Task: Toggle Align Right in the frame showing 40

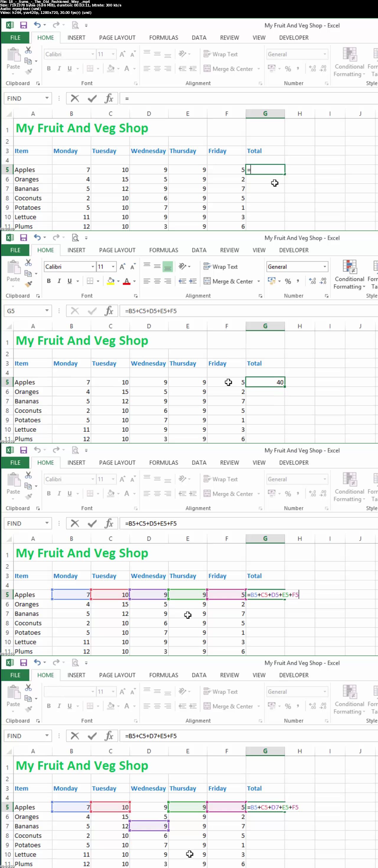Action: (167, 281)
